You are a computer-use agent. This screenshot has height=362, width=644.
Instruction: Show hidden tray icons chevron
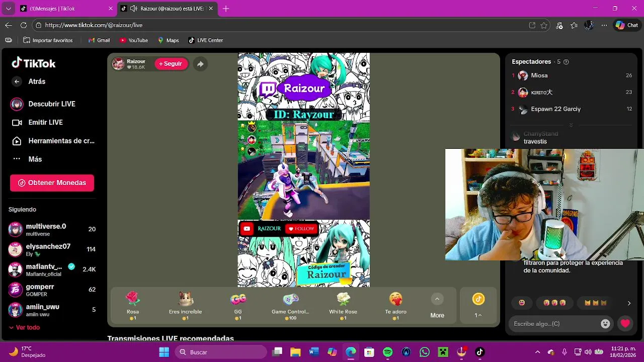point(537,352)
